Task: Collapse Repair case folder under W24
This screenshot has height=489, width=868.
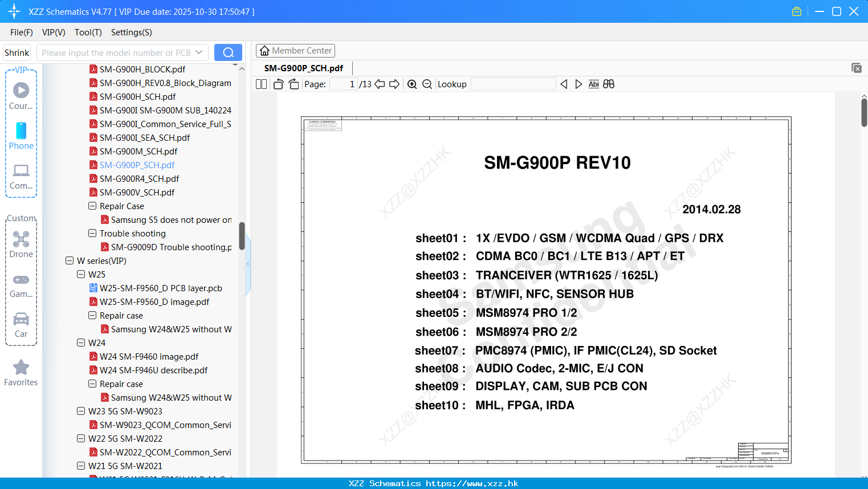Action: (x=92, y=384)
